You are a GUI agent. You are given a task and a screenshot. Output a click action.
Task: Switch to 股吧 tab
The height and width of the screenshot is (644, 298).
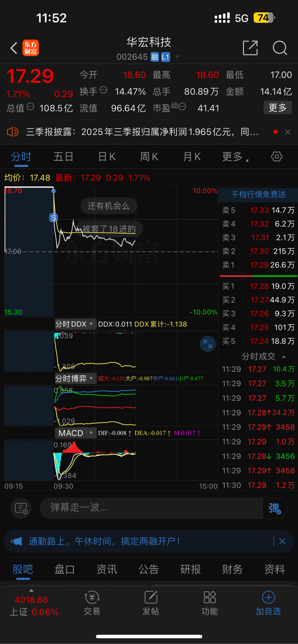(x=23, y=569)
